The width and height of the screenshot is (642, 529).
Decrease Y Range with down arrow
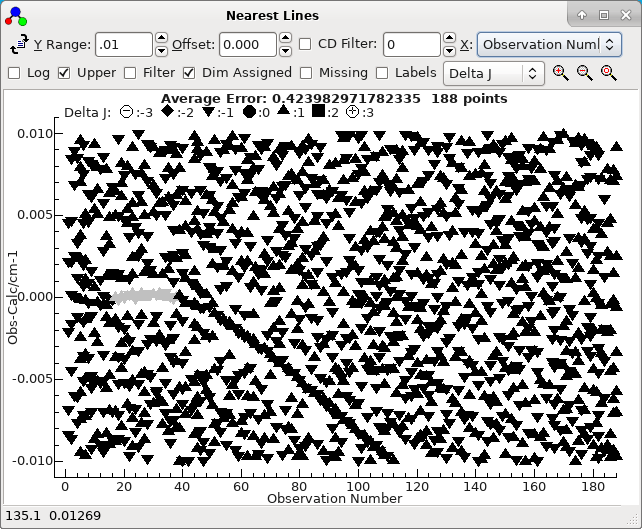click(162, 51)
